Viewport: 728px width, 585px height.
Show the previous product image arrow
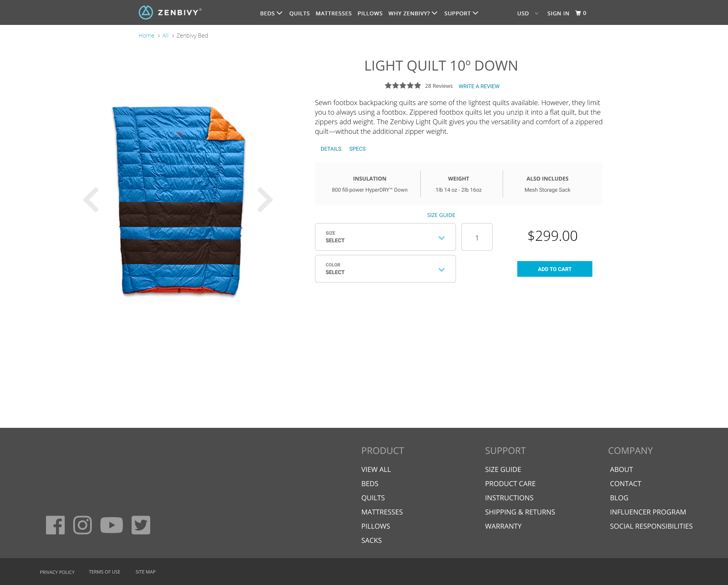click(91, 200)
